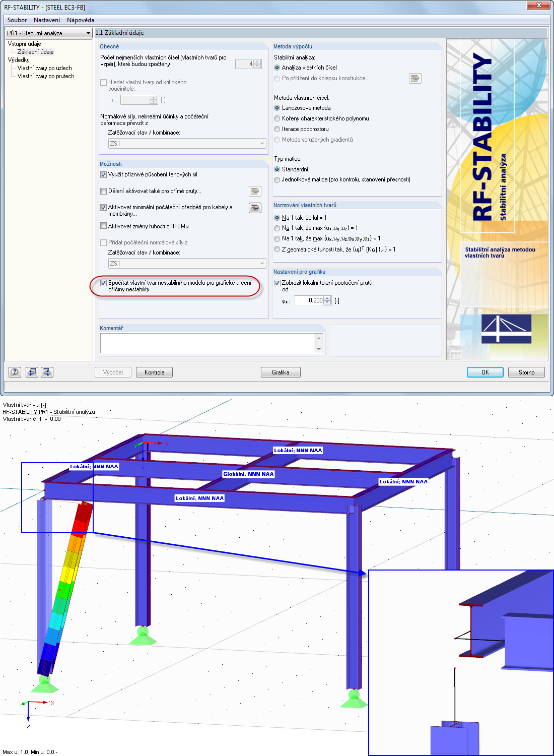Image resolution: width=554 pixels, height=756 pixels.
Task: Open minimum initial prestress settings icon
Action: tap(255, 208)
